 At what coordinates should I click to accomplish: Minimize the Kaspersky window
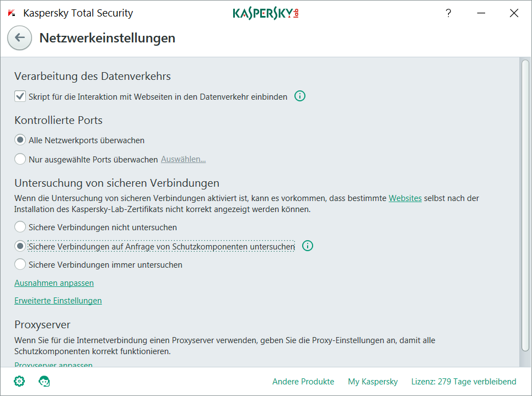point(481,13)
